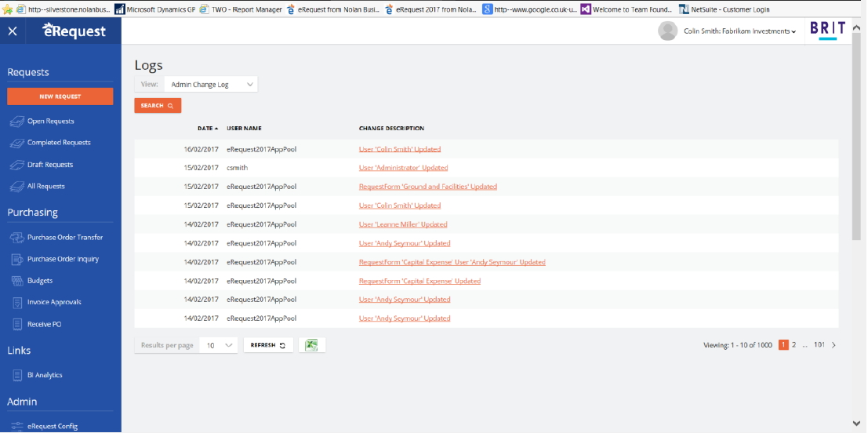Open Purchase Order Transfer icon

[x=16, y=238]
